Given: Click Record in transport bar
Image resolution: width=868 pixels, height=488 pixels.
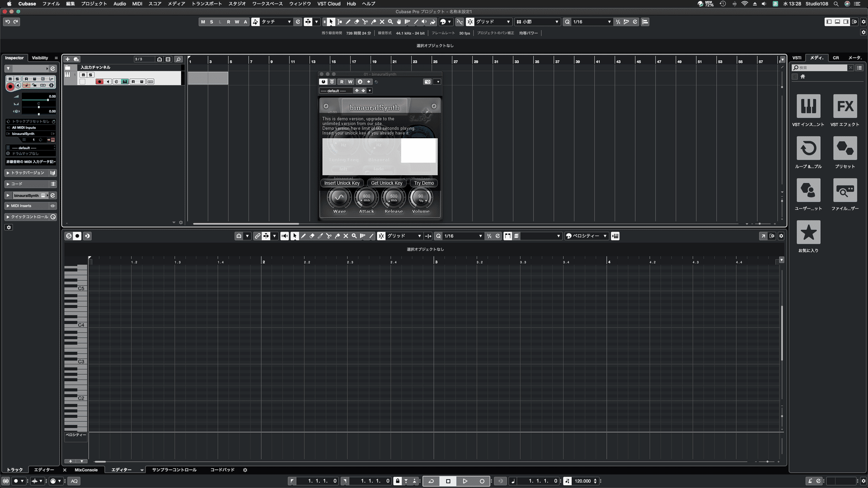Looking at the screenshot, I should [x=482, y=481].
